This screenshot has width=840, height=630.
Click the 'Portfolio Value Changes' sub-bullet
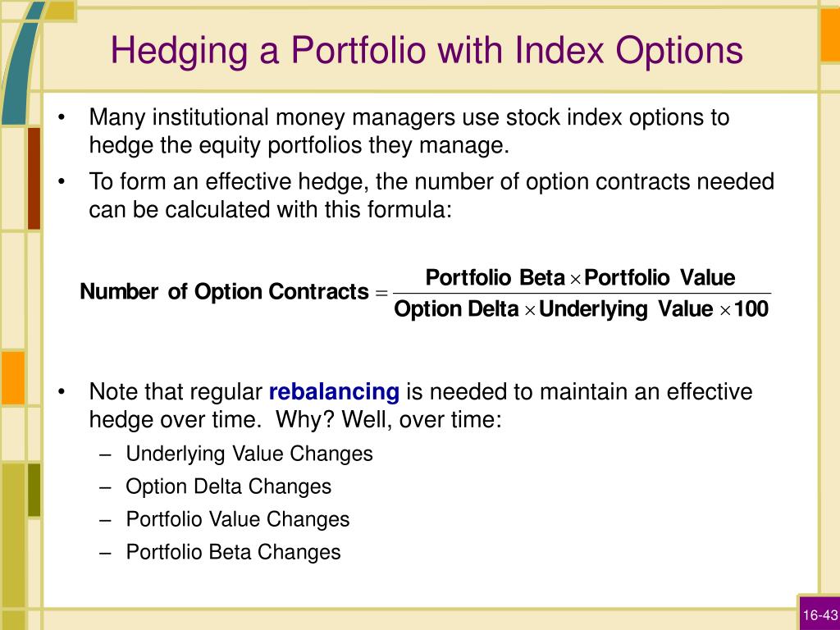(x=237, y=519)
